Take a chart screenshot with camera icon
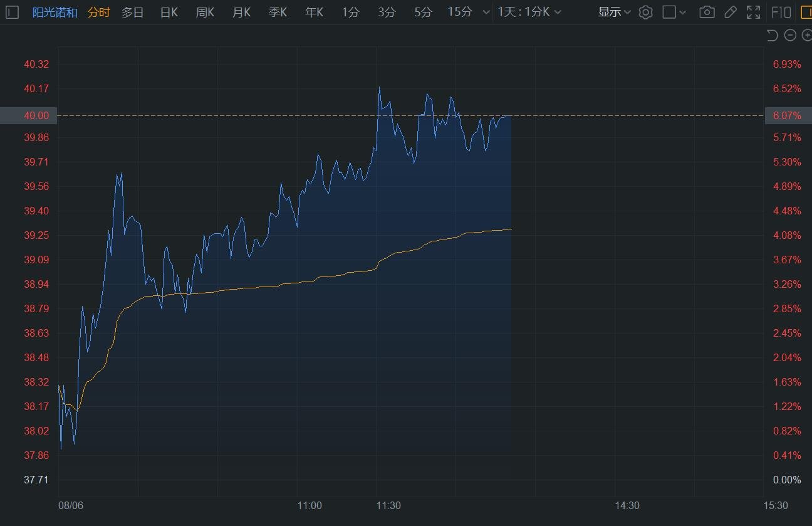This screenshot has height=526, width=812. point(707,12)
